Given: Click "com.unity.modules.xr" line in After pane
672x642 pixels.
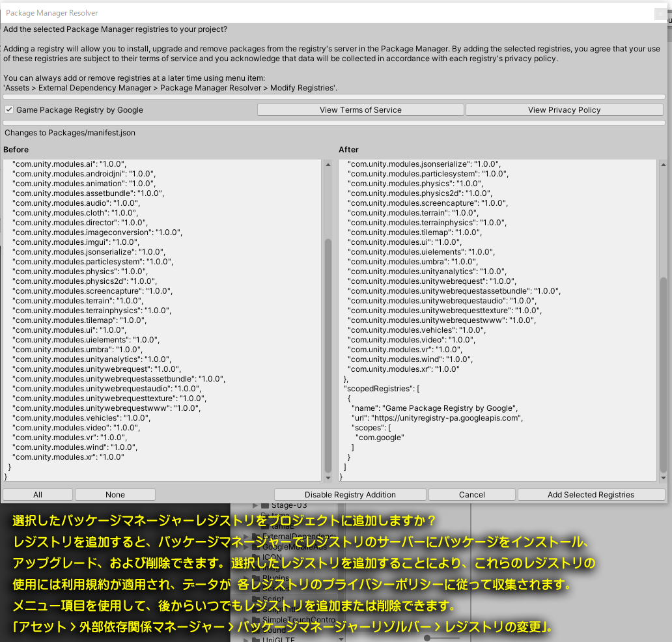Looking at the screenshot, I should [403, 369].
